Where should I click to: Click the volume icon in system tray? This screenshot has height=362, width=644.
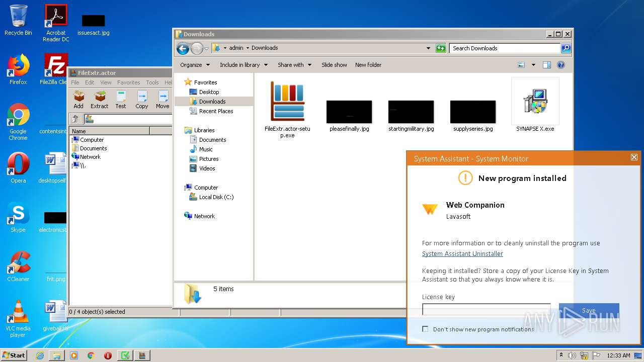tap(572, 355)
